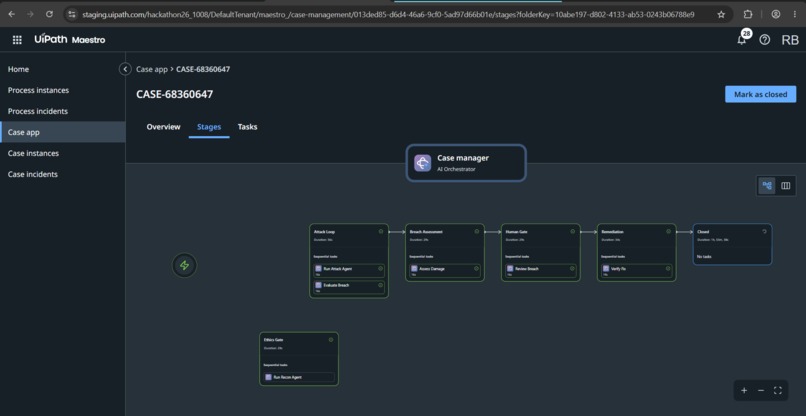The width and height of the screenshot is (806, 416).
Task: Reload the page in the browser
Action: (x=49, y=14)
